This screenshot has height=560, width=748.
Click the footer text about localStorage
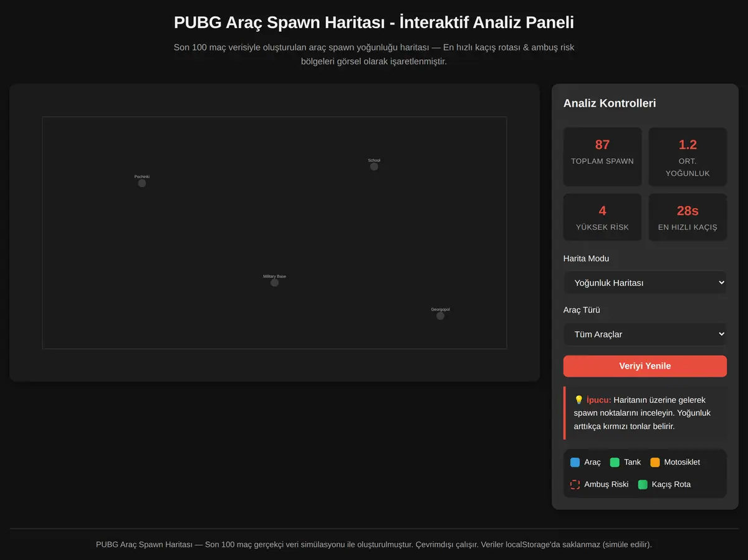pyautogui.click(x=374, y=544)
